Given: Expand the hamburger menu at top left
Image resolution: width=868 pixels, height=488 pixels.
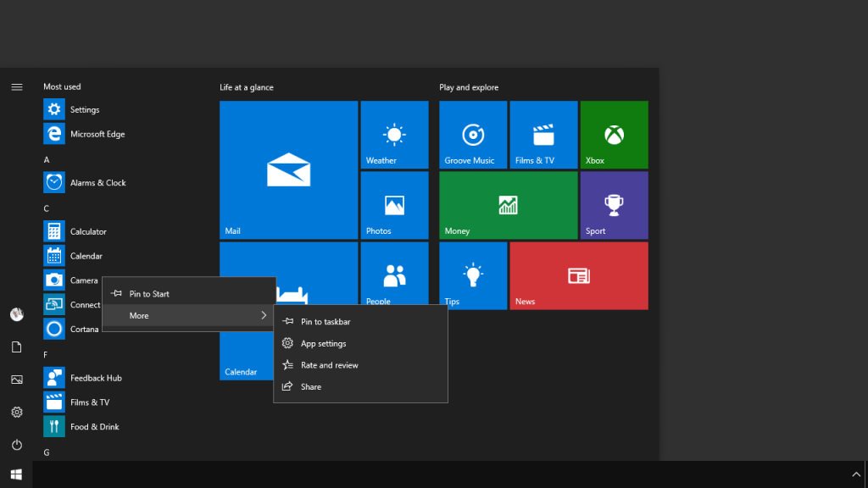Looking at the screenshot, I should tap(16, 87).
